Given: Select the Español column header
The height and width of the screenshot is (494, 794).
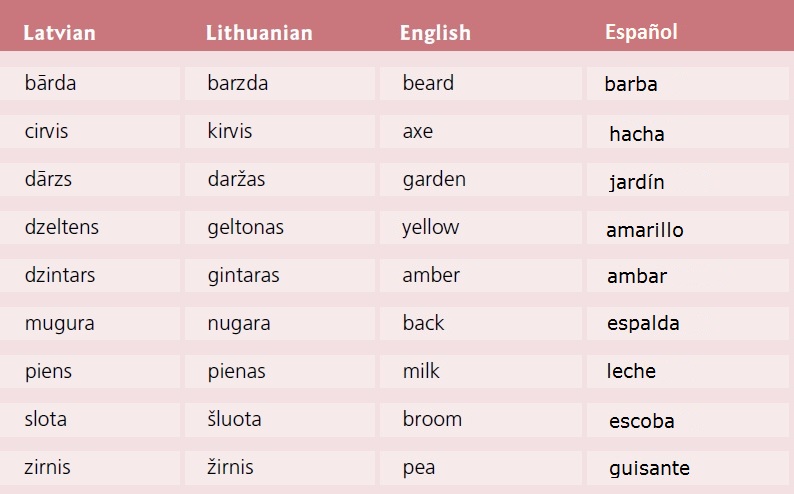Looking at the screenshot, I should pyautogui.click(x=641, y=32).
